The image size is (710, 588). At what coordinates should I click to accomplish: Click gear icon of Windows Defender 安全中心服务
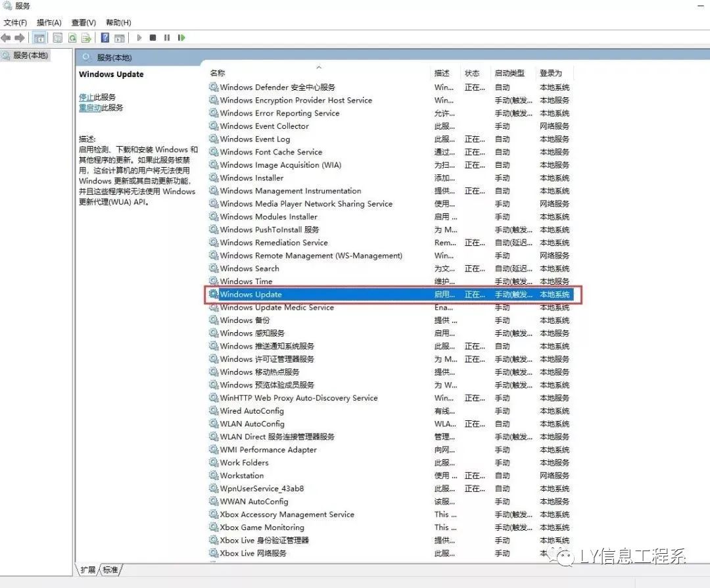(x=214, y=87)
